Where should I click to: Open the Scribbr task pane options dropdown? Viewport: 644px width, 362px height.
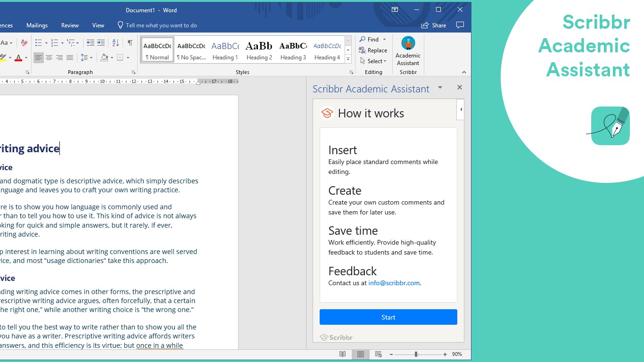click(440, 87)
